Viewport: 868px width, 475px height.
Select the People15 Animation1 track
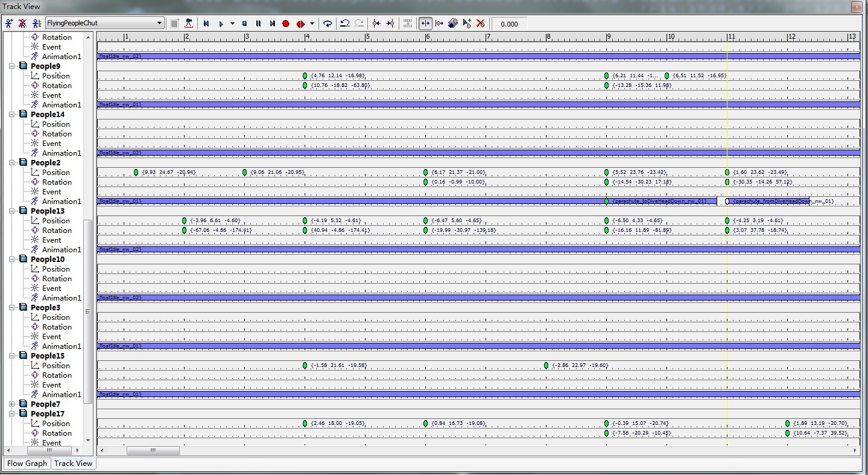61,395
